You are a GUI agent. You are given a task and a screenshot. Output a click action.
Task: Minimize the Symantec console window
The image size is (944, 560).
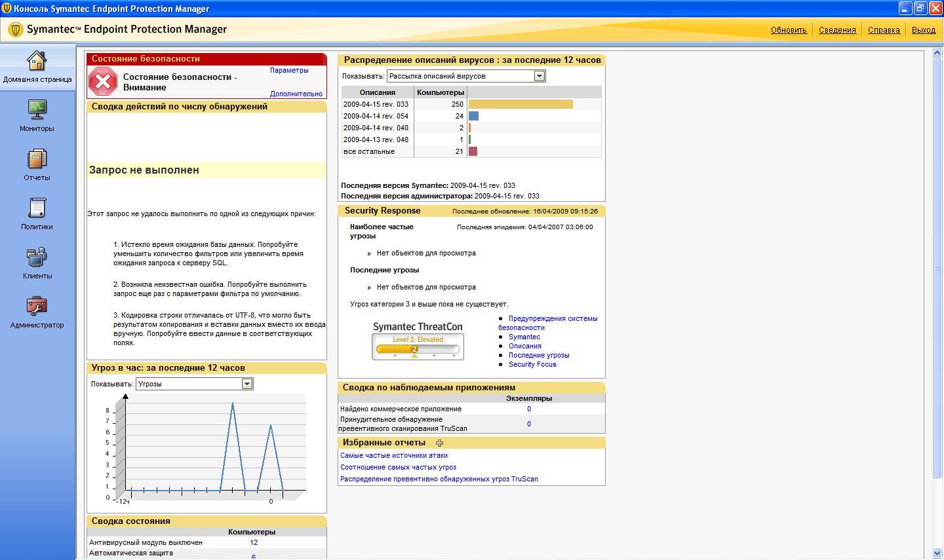tap(905, 9)
